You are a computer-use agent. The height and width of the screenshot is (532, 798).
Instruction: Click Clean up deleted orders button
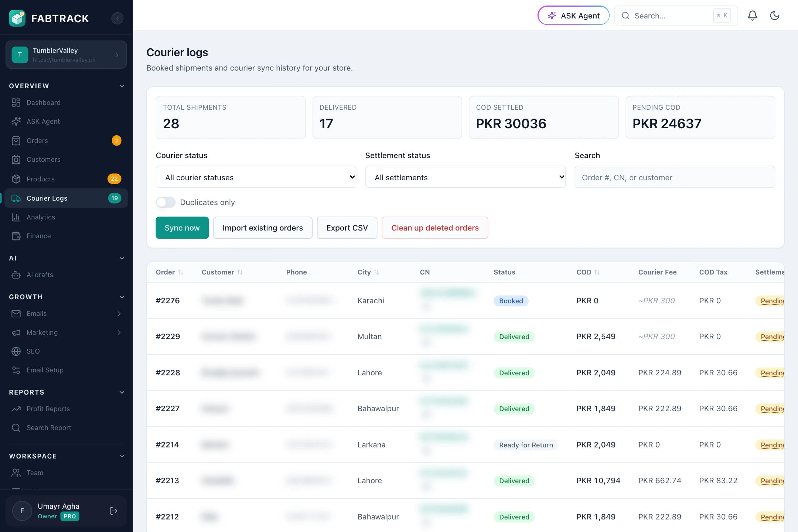click(435, 228)
